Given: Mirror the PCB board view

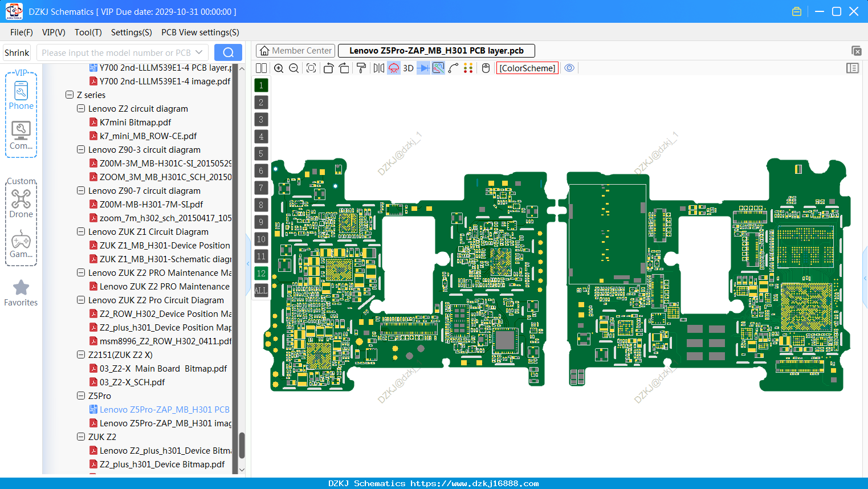Looking at the screenshot, I should 379,68.
